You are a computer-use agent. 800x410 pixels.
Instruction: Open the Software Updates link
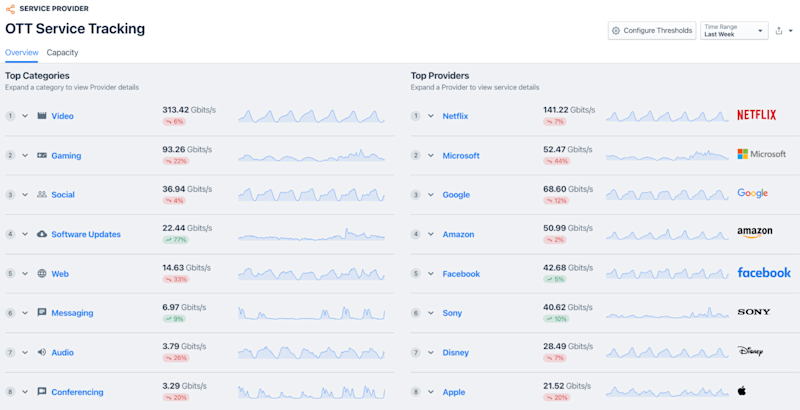pyautogui.click(x=86, y=234)
